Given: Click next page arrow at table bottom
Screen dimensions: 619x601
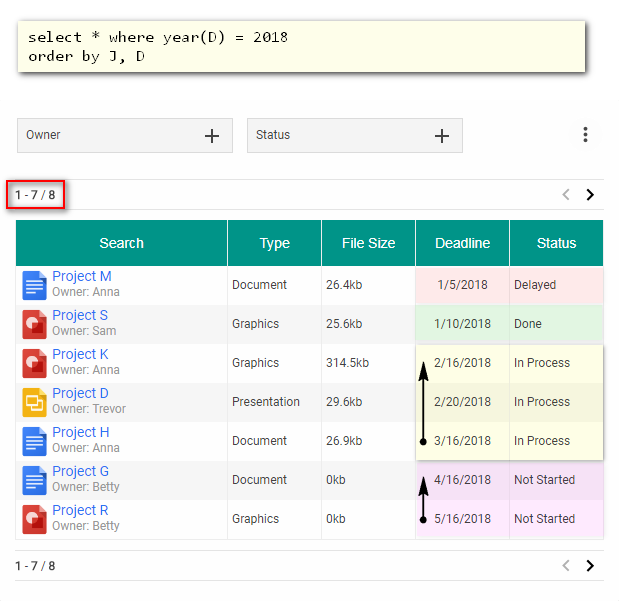Looking at the screenshot, I should click(x=590, y=566).
